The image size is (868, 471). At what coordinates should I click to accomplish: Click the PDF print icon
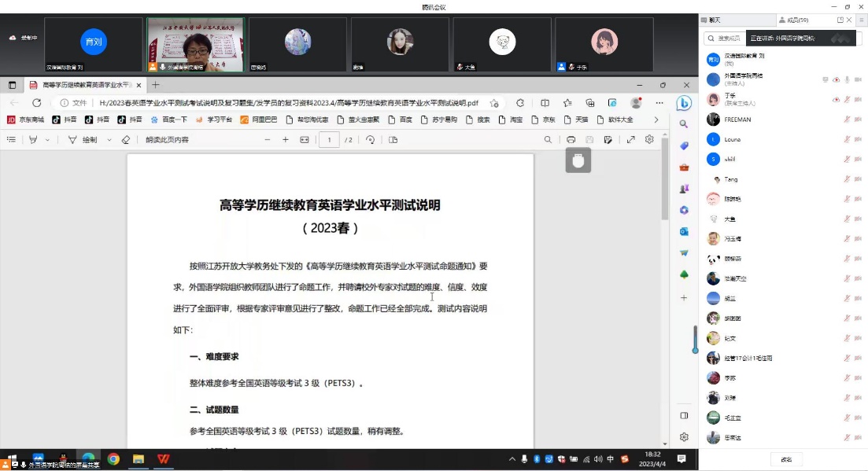(571, 140)
